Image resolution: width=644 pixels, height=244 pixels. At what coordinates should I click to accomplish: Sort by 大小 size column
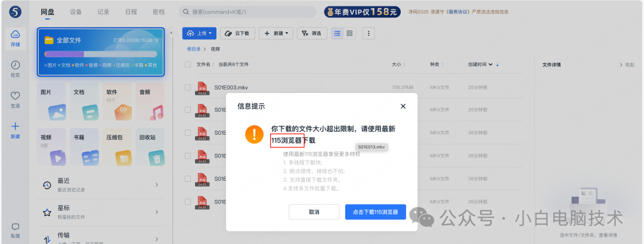[398, 64]
